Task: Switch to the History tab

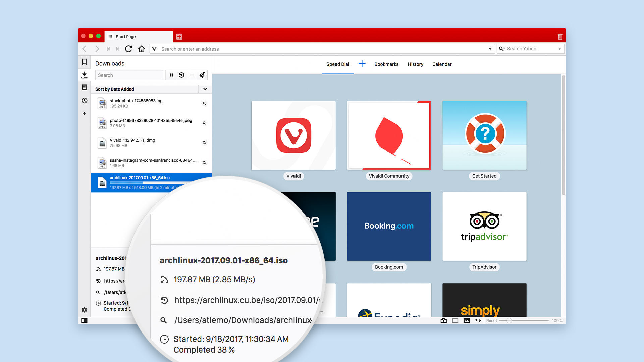Action: pos(415,64)
